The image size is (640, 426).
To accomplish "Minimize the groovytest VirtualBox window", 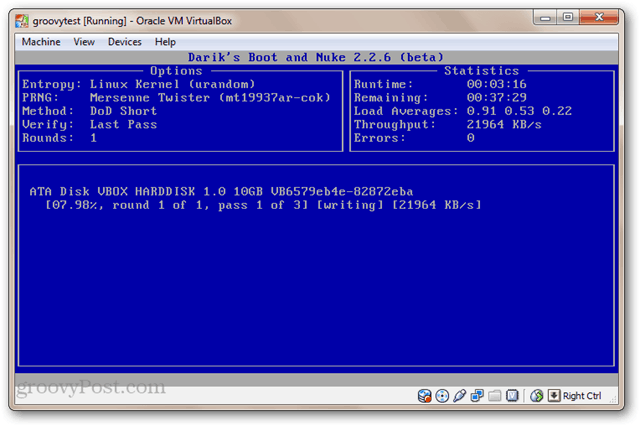I will pyautogui.click(x=545, y=17).
